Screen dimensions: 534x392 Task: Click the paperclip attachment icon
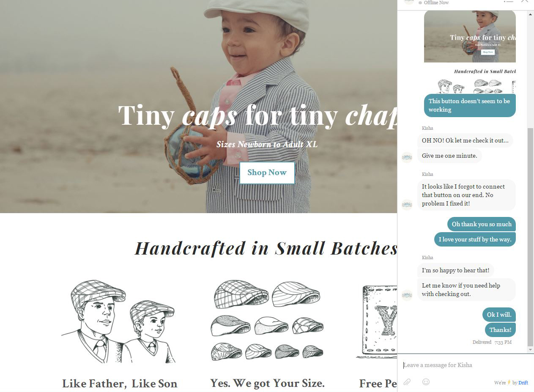[x=407, y=382]
